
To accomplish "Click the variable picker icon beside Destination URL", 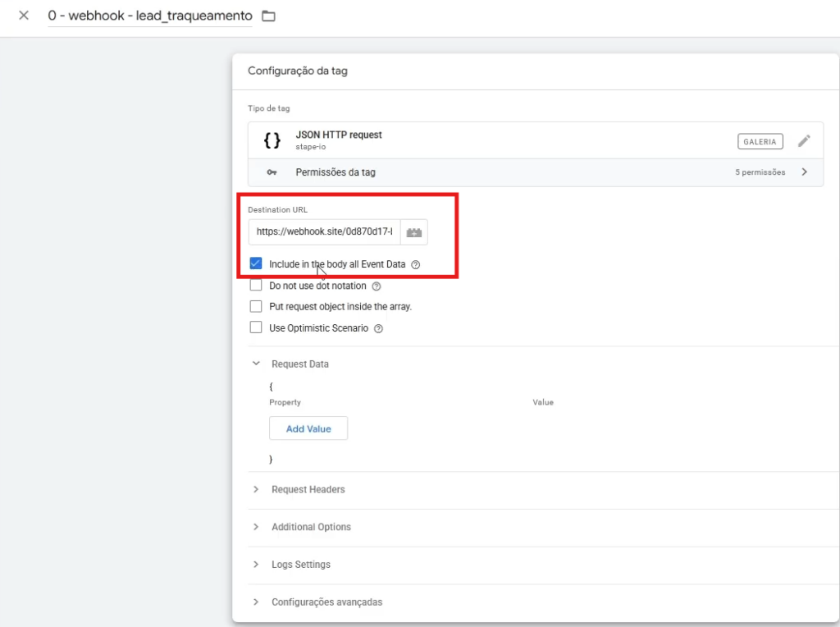I will (x=414, y=232).
